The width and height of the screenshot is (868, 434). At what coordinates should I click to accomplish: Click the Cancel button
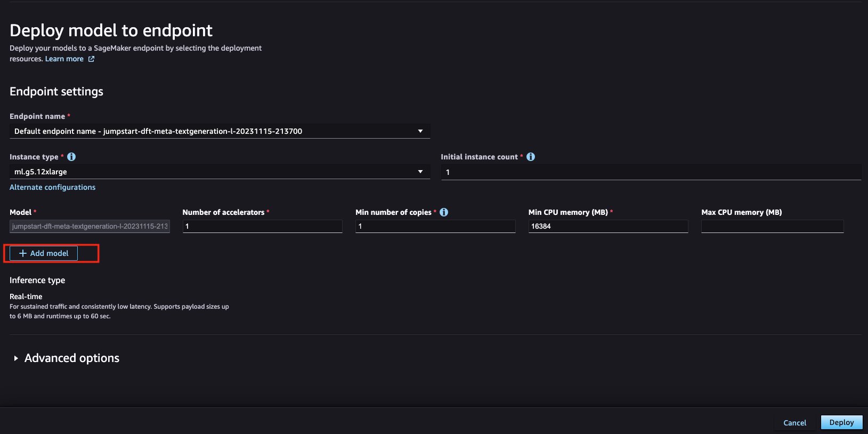(x=794, y=423)
